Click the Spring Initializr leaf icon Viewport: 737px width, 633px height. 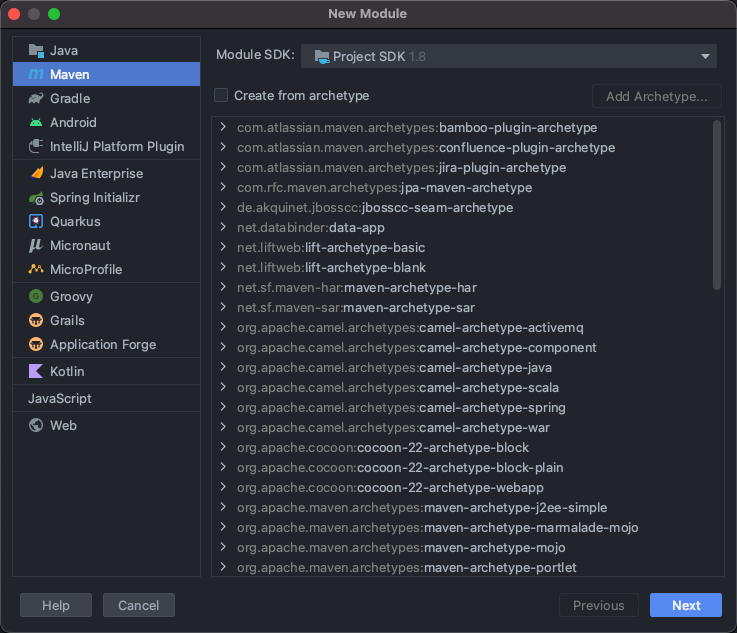click(36, 198)
